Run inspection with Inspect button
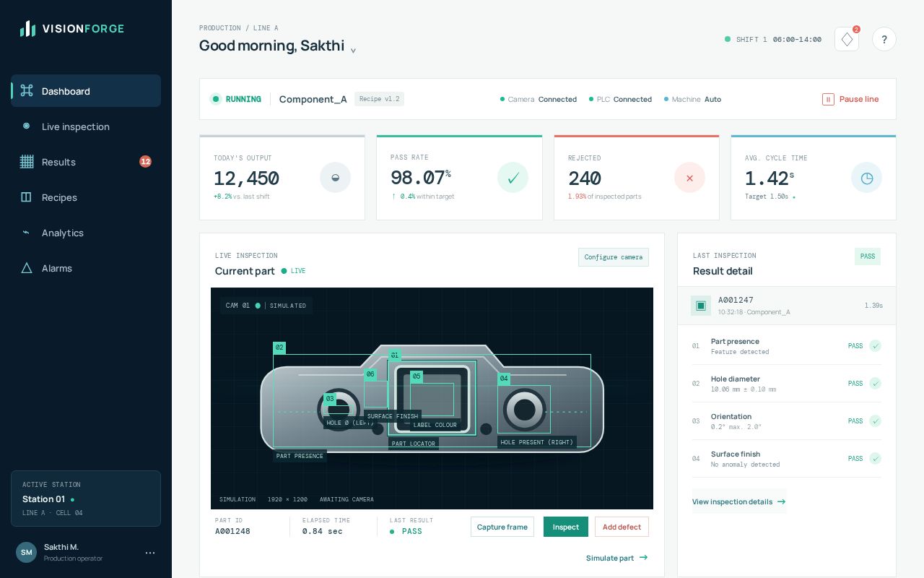This screenshot has width=924, height=578. click(566, 527)
